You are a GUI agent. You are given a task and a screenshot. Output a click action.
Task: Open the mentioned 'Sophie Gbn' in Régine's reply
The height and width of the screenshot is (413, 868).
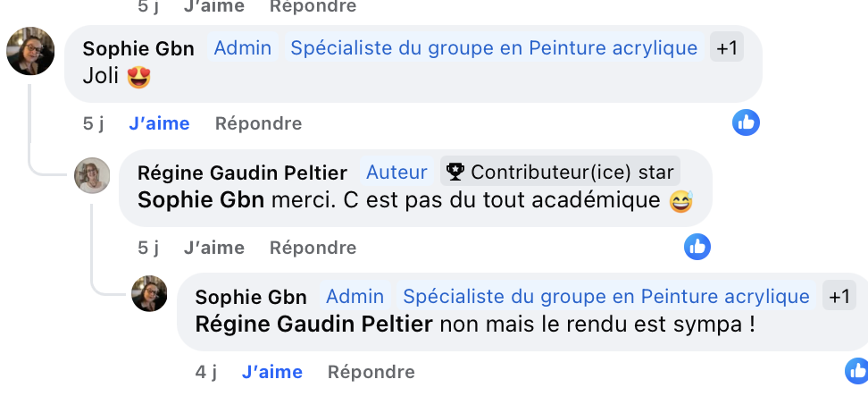coord(201,200)
